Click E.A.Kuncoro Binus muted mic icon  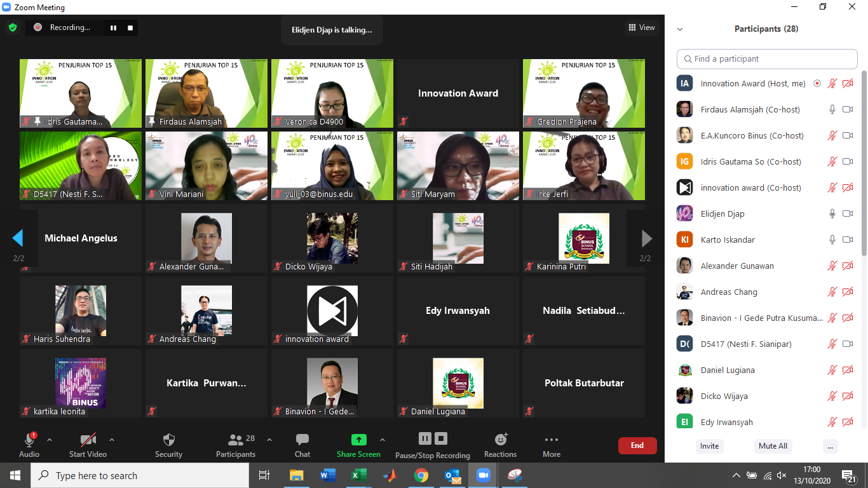832,135
